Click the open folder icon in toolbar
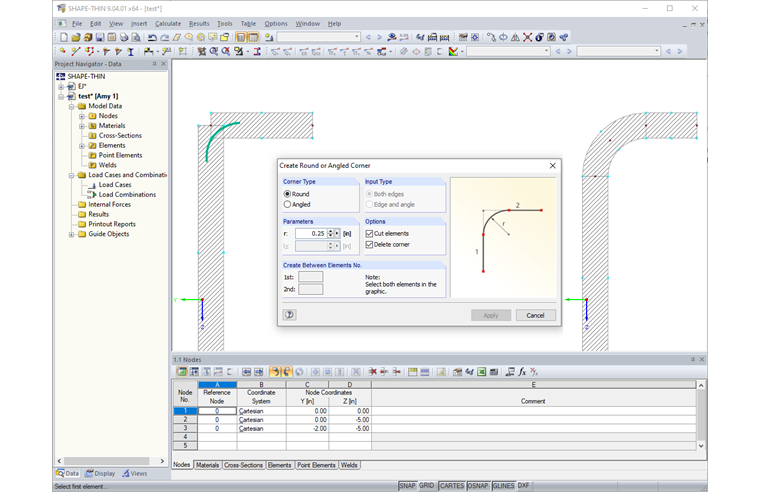 (x=76, y=37)
